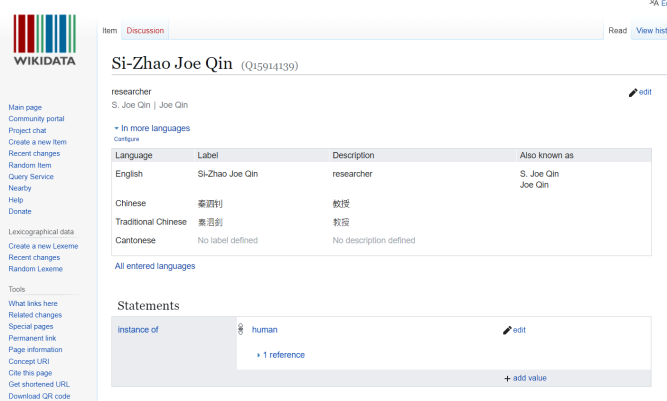
Task: Click the Cantonese No description defined cell
Action: (373, 240)
